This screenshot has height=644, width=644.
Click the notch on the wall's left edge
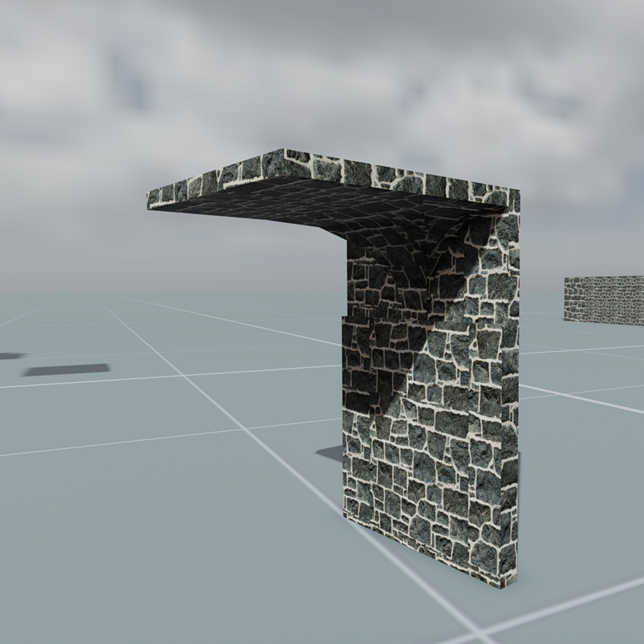[343, 316]
